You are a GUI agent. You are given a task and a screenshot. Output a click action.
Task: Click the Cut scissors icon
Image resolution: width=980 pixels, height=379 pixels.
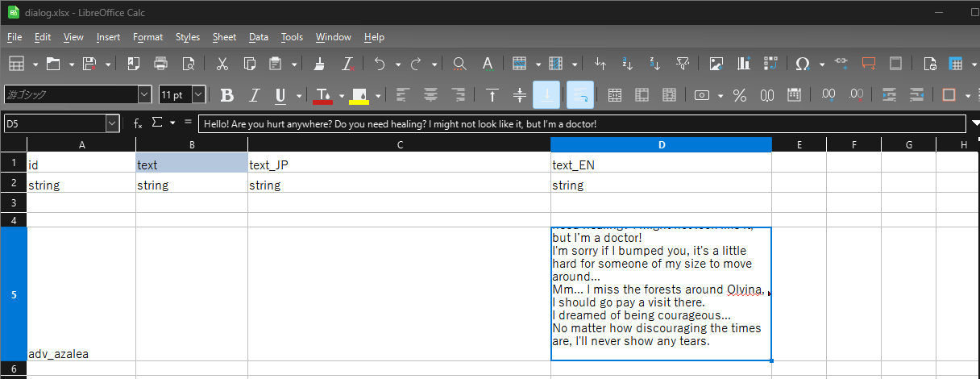point(223,64)
